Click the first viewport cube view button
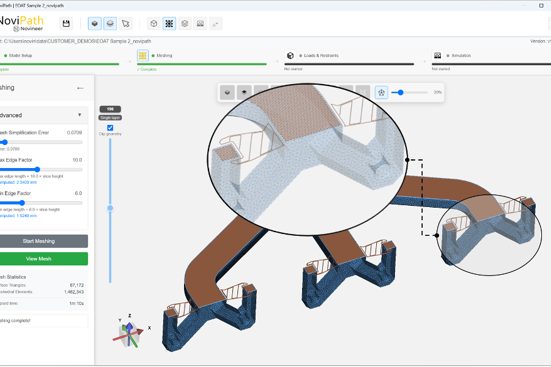551x367 pixels. (x=227, y=92)
